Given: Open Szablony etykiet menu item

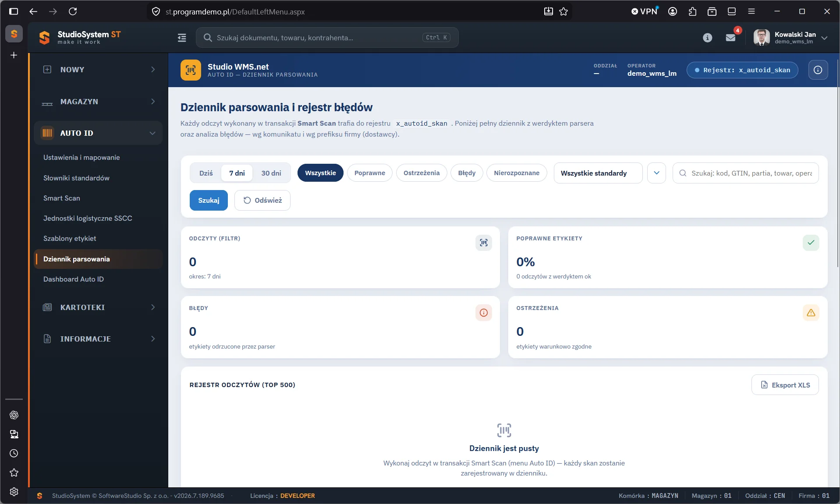Looking at the screenshot, I should [70, 239].
